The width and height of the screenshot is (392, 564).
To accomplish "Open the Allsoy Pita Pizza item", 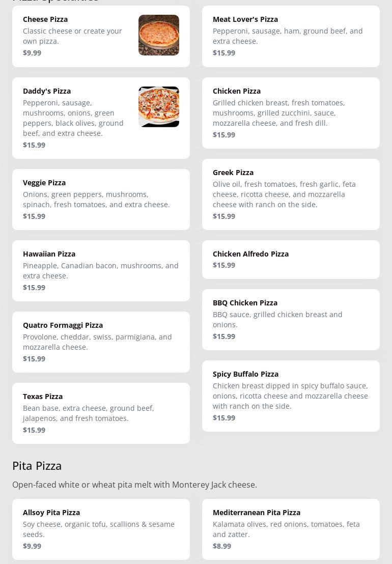I will click(101, 529).
